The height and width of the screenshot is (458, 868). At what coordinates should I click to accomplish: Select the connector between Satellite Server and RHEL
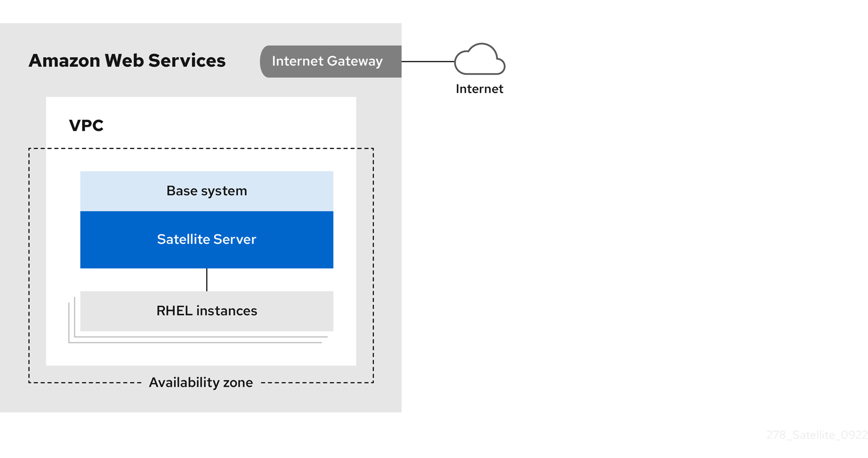(207, 279)
